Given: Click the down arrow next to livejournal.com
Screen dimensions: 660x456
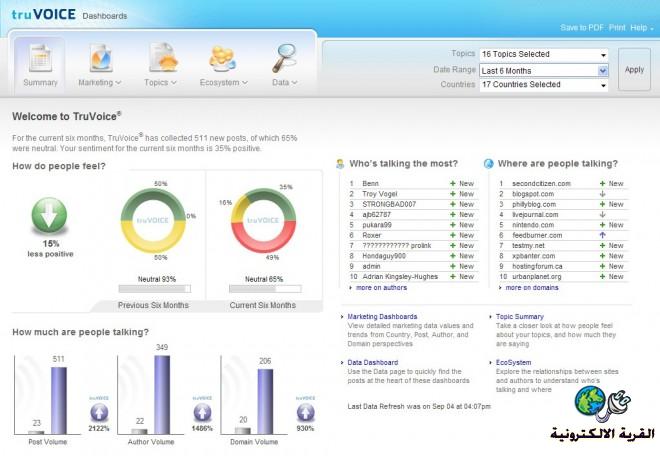Looking at the screenshot, I should [602, 214].
